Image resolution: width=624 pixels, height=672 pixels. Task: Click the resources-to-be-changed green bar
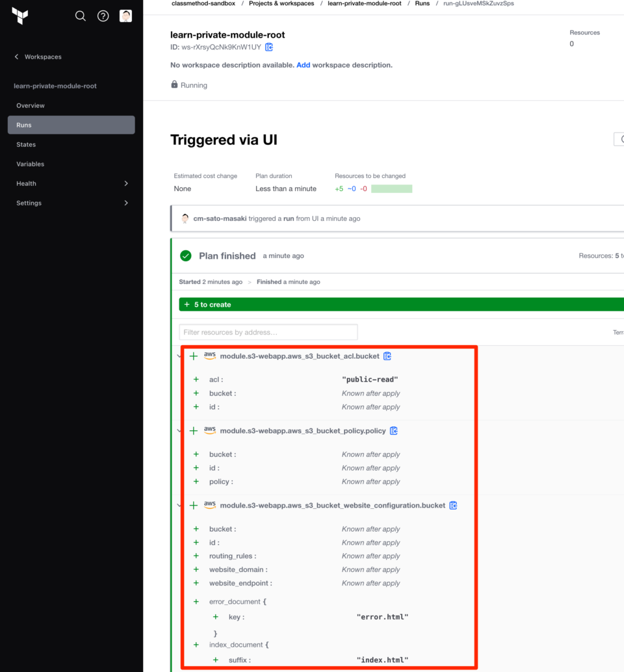pos(392,188)
